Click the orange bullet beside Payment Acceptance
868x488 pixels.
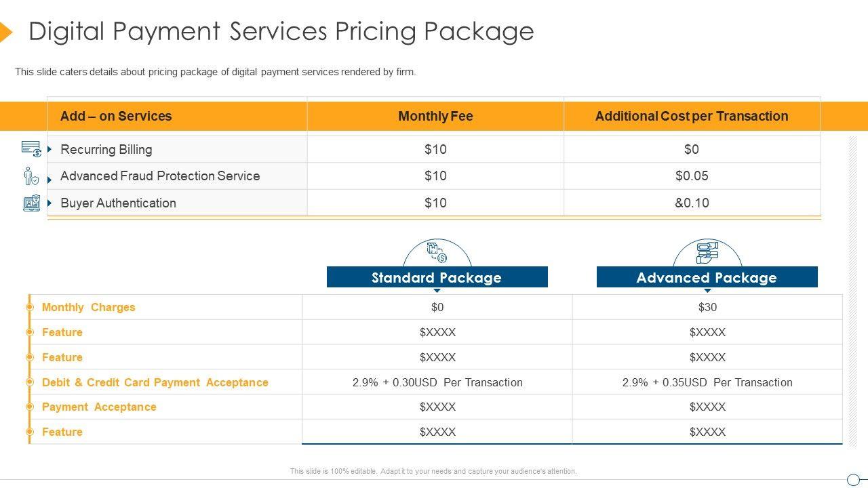click(30, 407)
